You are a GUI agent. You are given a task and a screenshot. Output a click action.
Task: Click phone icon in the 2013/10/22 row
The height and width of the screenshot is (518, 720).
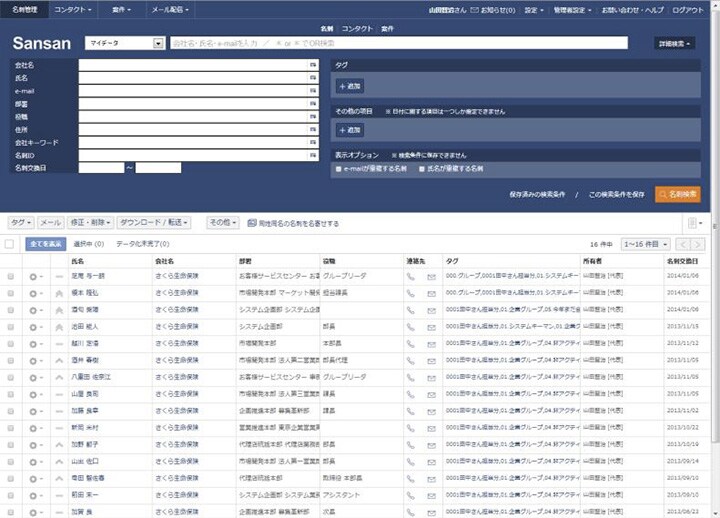[411, 428]
